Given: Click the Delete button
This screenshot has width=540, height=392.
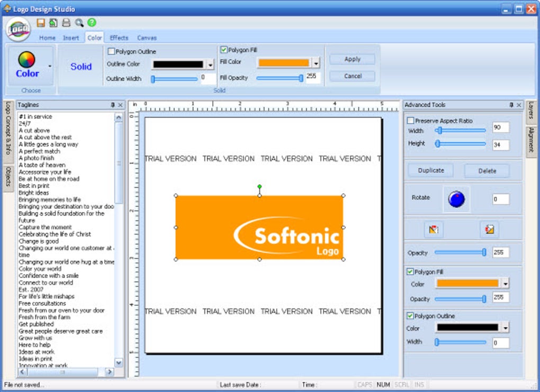Looking at the screenshot, I should 487,171.
